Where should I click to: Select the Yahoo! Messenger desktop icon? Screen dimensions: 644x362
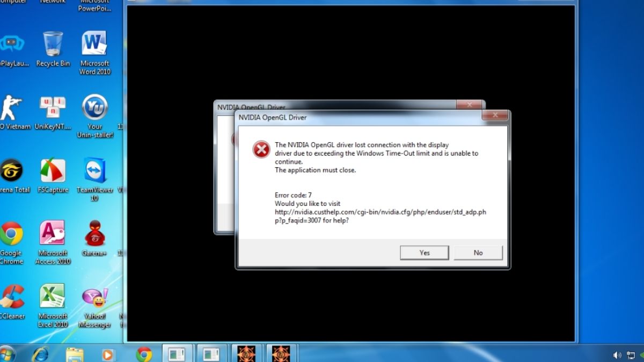coord(94,307)
